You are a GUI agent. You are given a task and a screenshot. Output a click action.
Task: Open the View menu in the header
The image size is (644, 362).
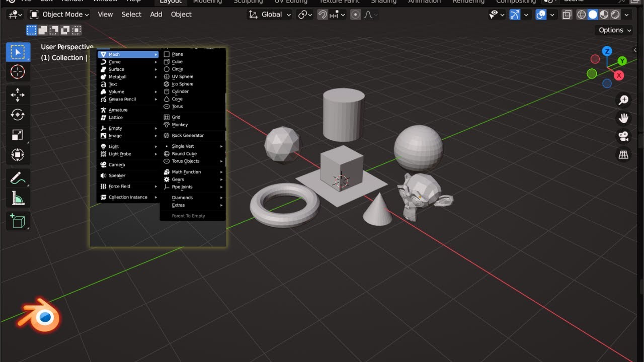click(105, 15)
